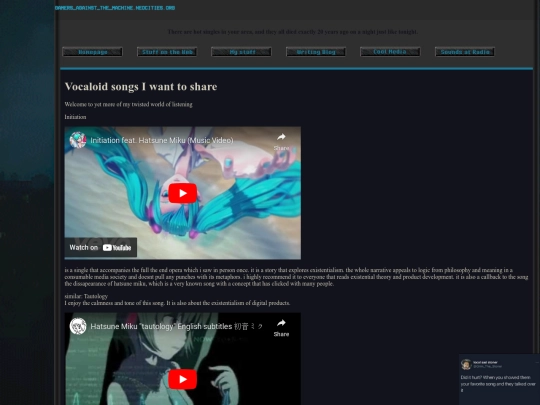Image resolution: width=540 pixels, height=405 pixels.
Task: Open Sounds at Radio nav button
Action: (465, 52)
